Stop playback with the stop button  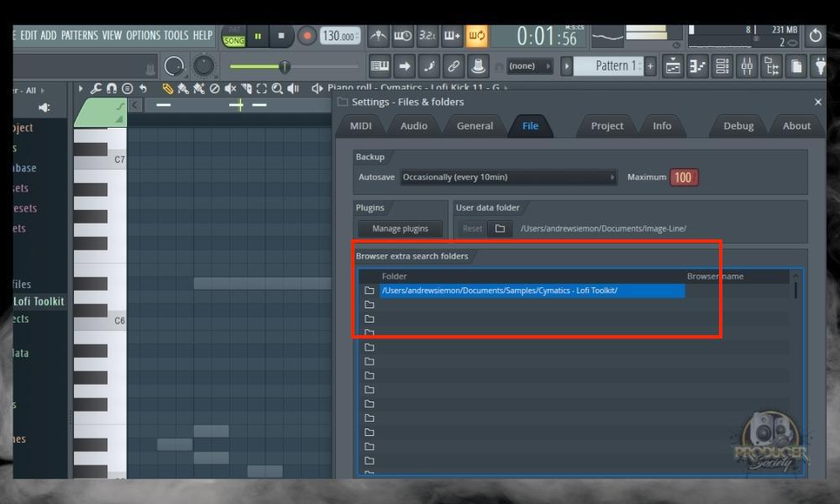(x=281, y=36)
